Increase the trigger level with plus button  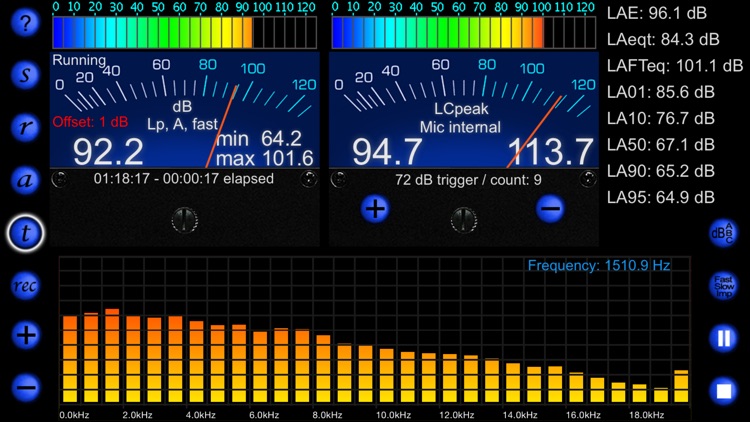tap(375, 209)
